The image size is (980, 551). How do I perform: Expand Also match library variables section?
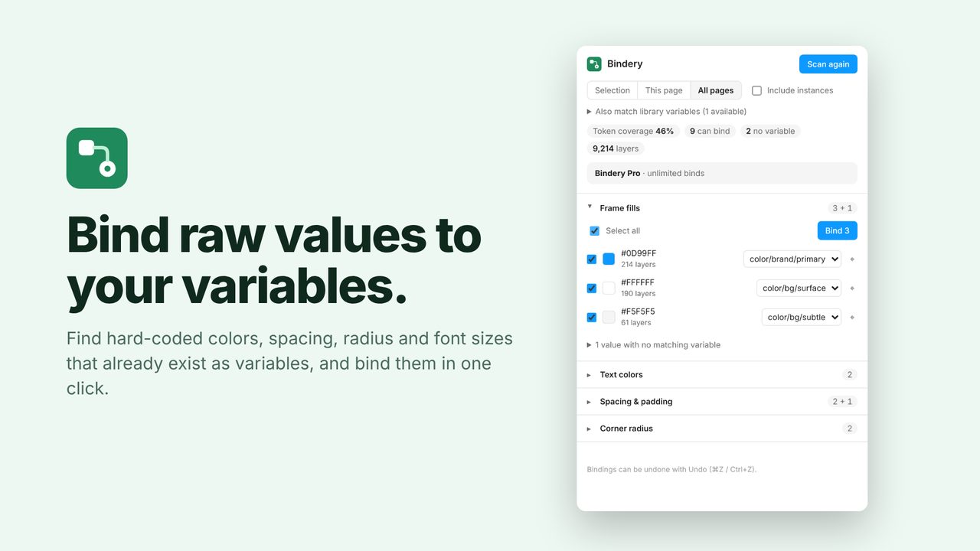[x=667, y=112]
